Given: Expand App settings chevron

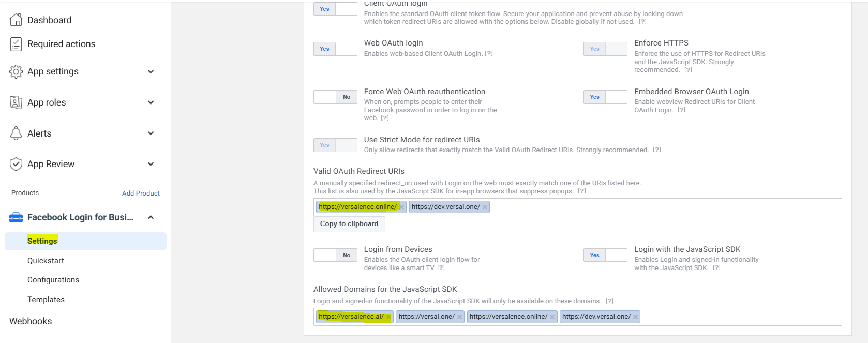Looking at the screenshot, I should tap(151, 71).
